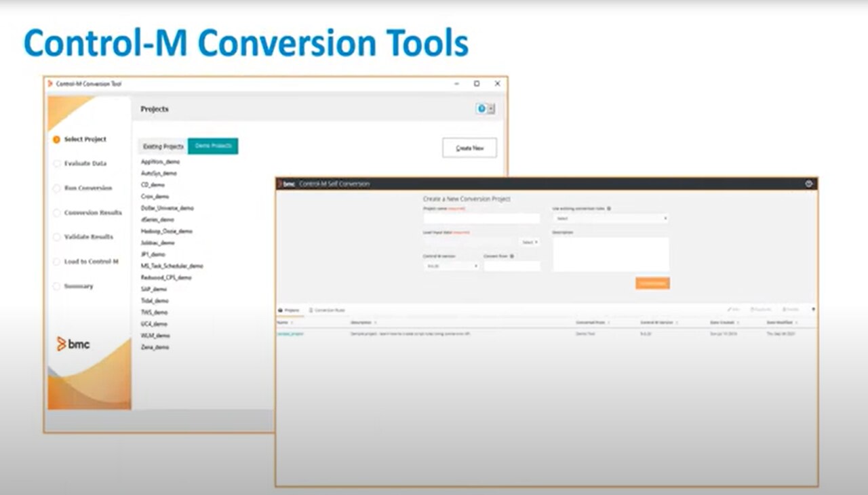Select WLM_demo in the demo project list
This screenshot has height=495, width=868.
click(155, 335)
